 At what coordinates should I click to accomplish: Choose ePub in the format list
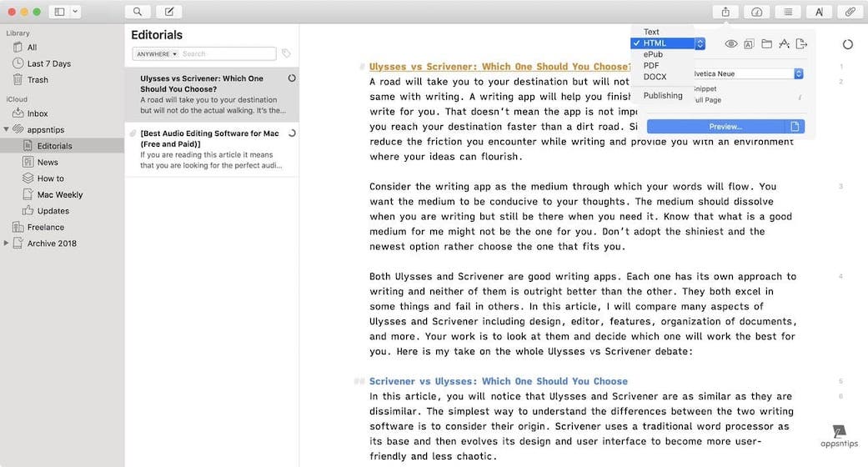pyautogui.click(x=654, y=54)
